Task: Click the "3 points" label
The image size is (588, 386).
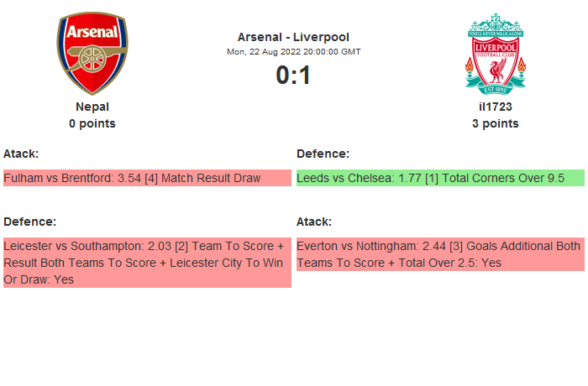Action: click(496, 123)
